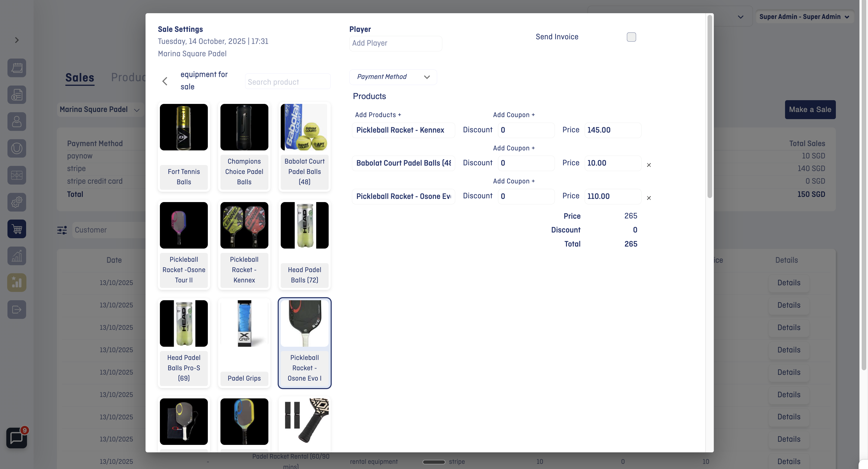Open the Payment Method dropdown
Viewport: 868px width, 469px height.
[x=393, y=77]
